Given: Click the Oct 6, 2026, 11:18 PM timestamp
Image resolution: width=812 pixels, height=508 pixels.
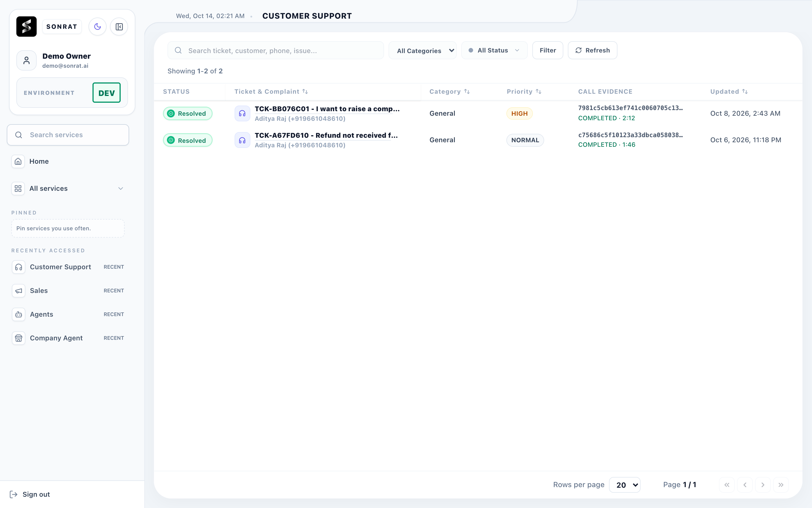Looking at the screenshot, I should pyautogui.click(x=745, y=140).
